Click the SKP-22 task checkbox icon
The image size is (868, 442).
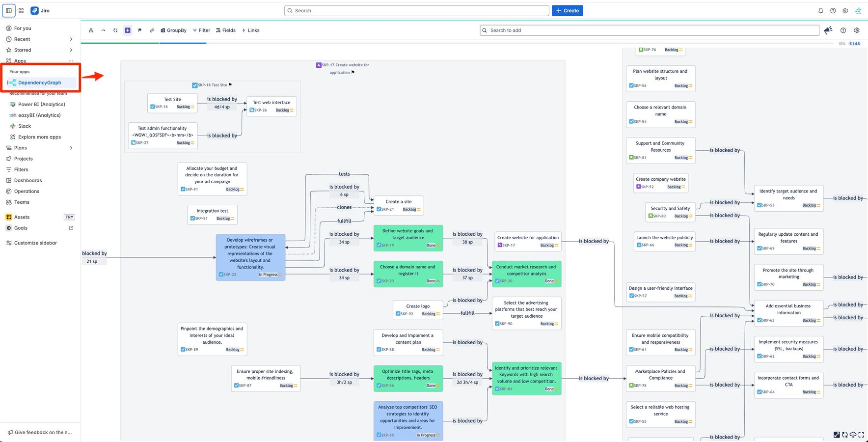(221, 275)
